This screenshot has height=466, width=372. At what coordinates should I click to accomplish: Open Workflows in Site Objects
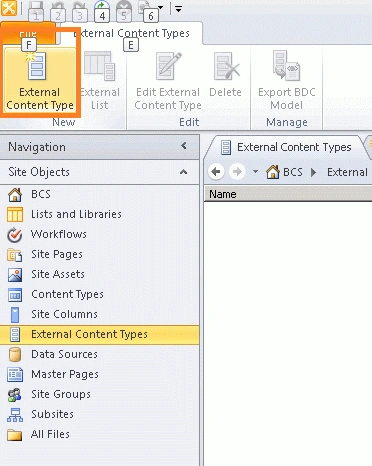[100, 234]
